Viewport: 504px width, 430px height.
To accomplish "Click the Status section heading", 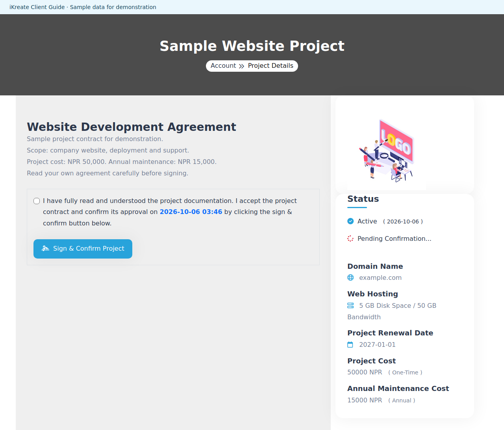I will 363,199.
